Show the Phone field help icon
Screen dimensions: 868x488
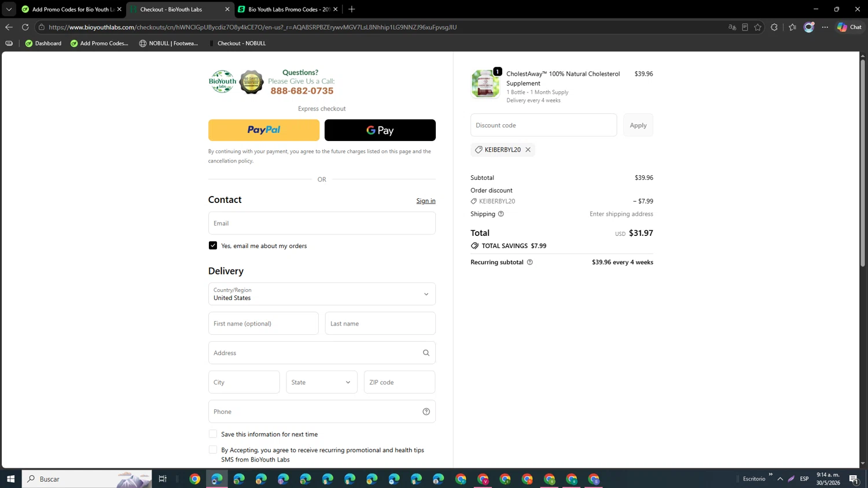[426, 412]
